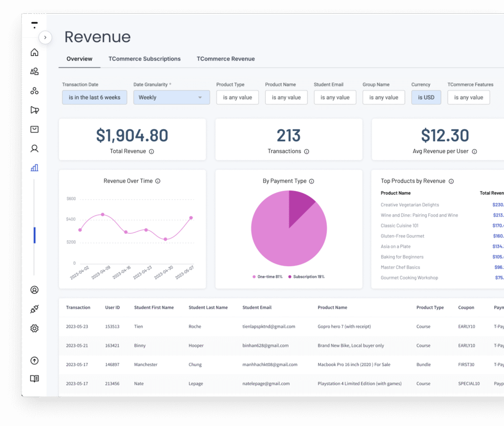Image resolution: width=504 pixels, height=426 pixels.
Task: Click tienlapspktnd@gmail.com email in table
Action: pos(269,327)
